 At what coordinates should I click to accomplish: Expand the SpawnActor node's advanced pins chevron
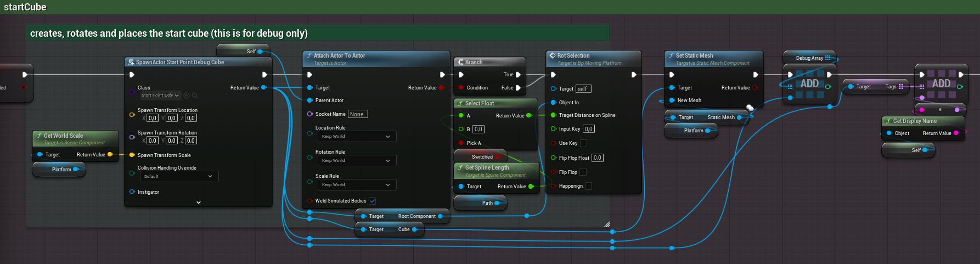[199, 203]
